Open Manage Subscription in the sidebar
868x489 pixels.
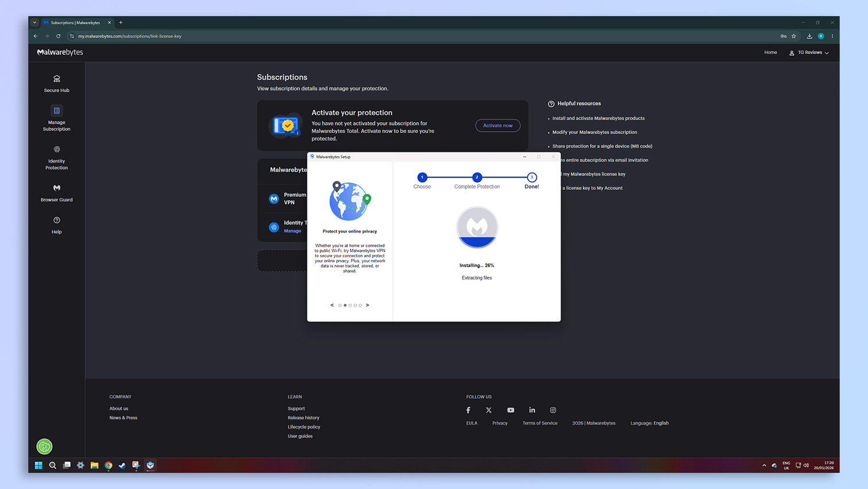pos(56,119)
